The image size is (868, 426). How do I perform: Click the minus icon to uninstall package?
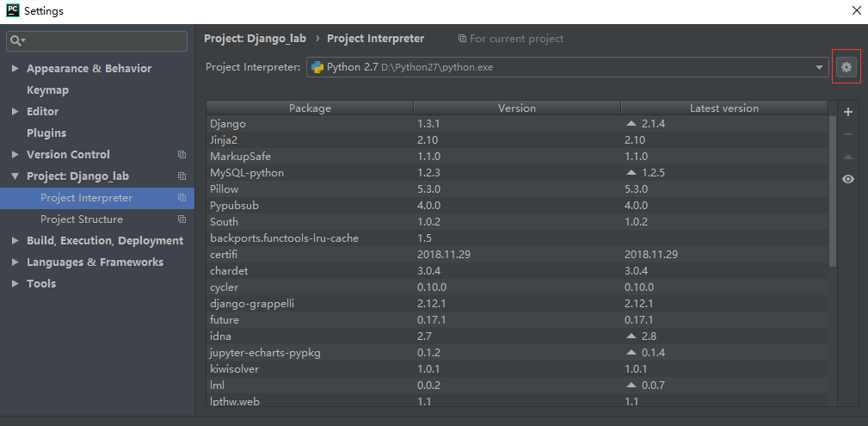click(x=847, y=134)
